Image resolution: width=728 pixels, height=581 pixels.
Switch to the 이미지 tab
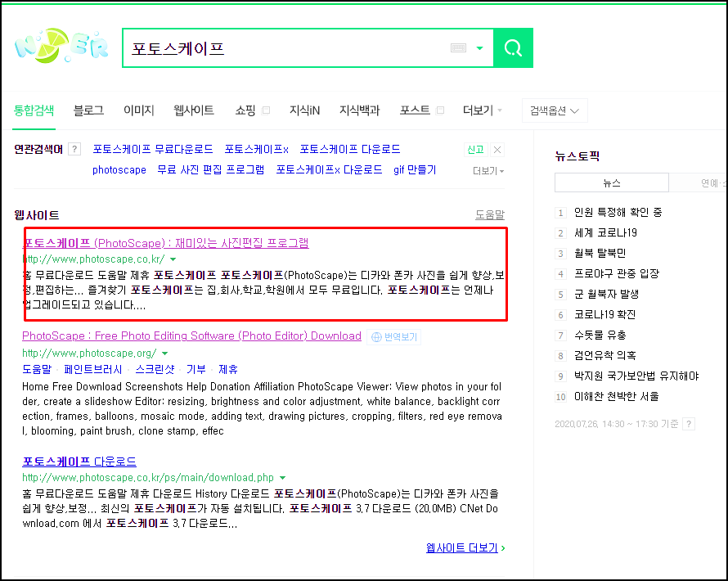click(x=138, y=110)
